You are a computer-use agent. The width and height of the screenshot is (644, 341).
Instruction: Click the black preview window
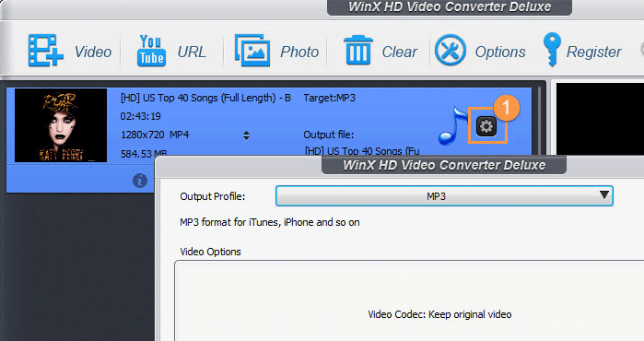pos(600,119)
